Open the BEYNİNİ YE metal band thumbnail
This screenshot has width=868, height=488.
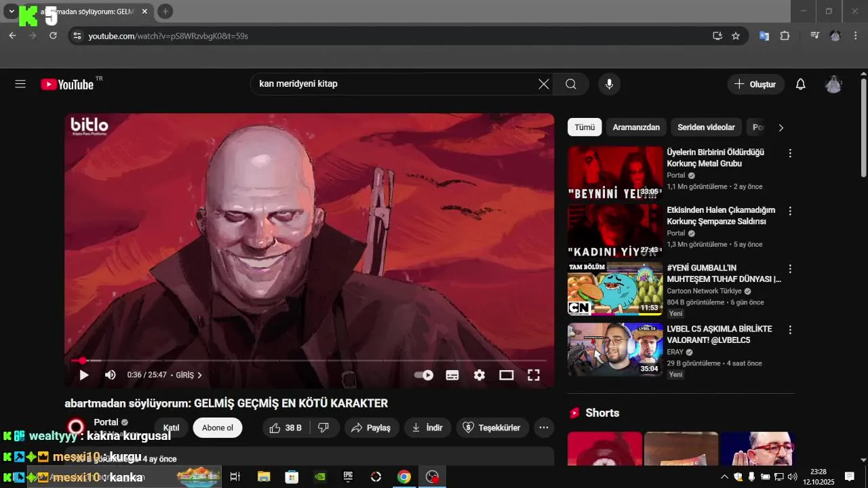(615, 173)
